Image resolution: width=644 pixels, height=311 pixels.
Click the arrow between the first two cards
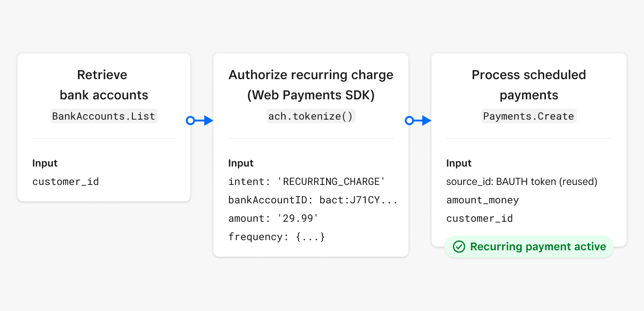202,121
